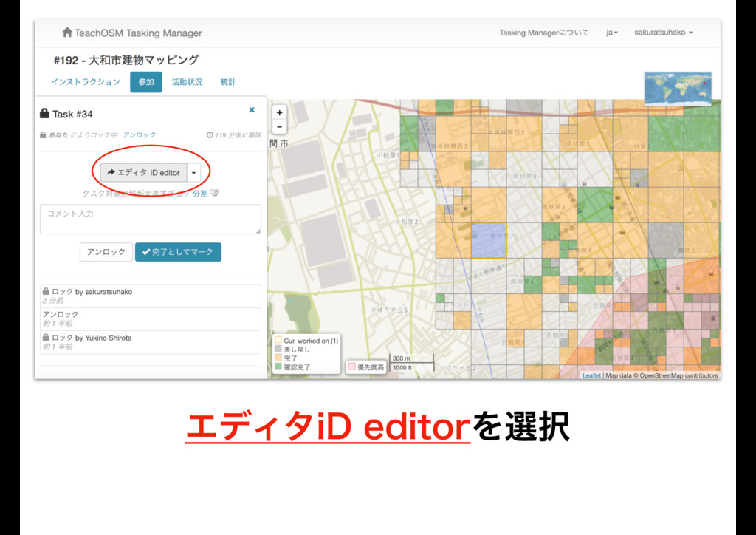Open the Tasking Managerについて link
The width and height of the screenshot is (756, 535).
point(543,33)
